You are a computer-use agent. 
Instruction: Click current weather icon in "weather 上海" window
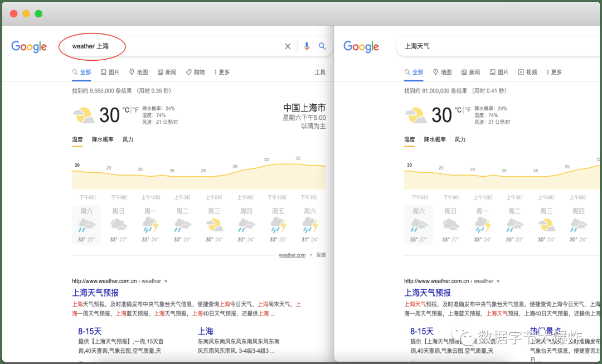point(83,115)
